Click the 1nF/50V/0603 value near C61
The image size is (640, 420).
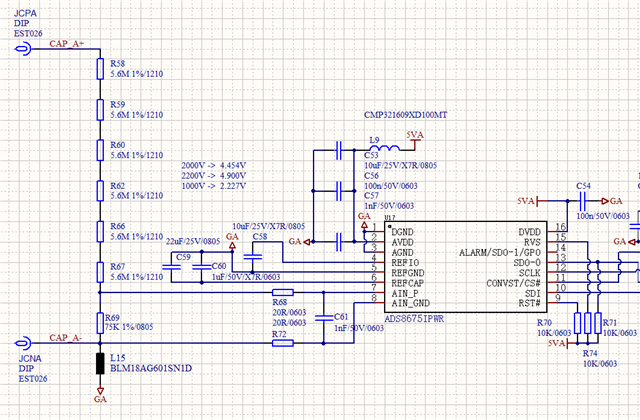[359, 328]
